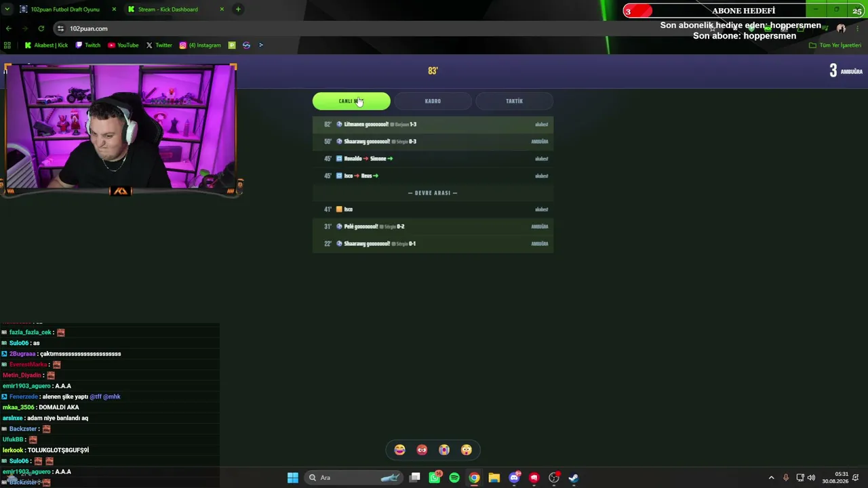Send the purple-haired emoji reaction
The height and width of the screenshot is (488, 868).
[x=444, y=450]
